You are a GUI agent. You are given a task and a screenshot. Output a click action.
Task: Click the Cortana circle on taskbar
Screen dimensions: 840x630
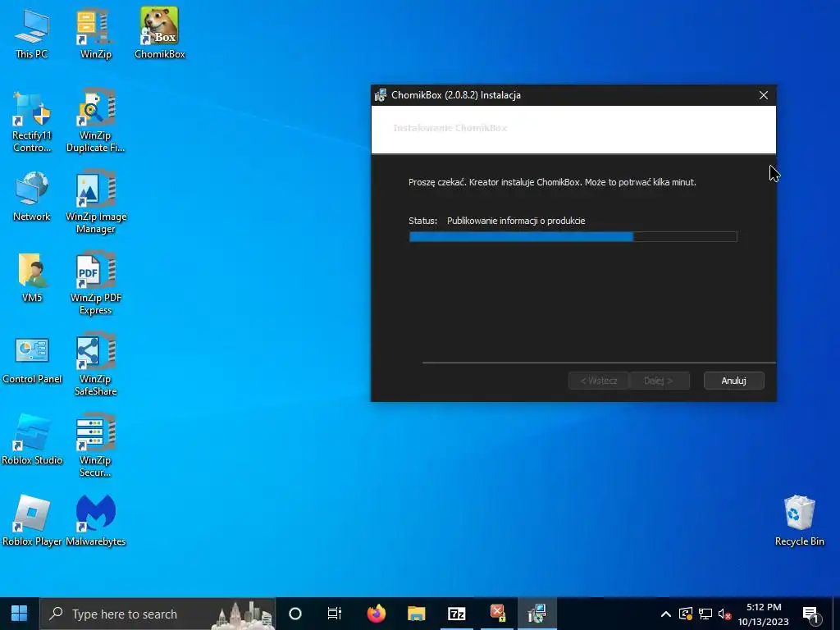[295, 614]
